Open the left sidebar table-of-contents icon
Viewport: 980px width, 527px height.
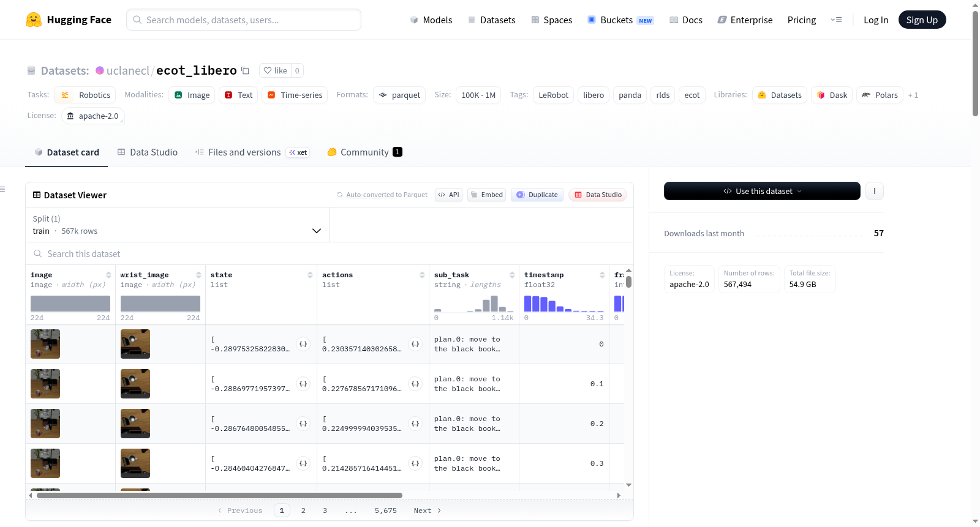(x=2, y=189)
